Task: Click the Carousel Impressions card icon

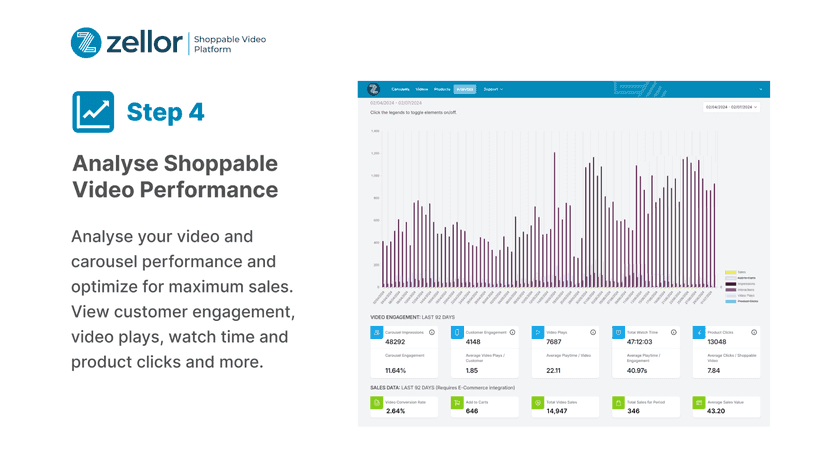Action: [377, 333]
